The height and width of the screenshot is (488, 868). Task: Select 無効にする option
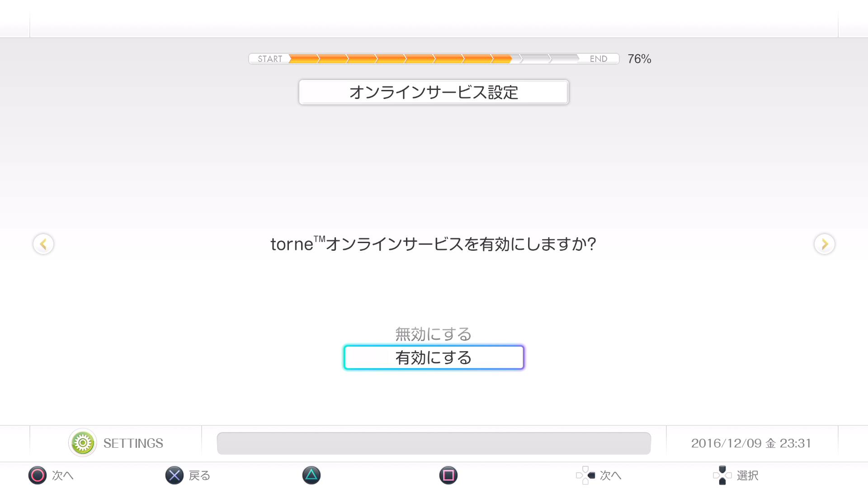(x=434, y=334)
